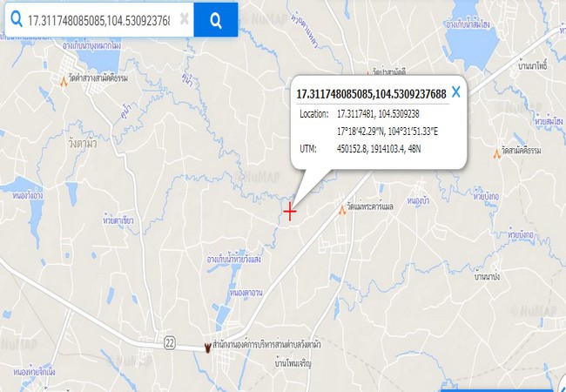Viewport: 566px width, 392px height.
Task: Select the temple icon for วัดแม่พระคาร์เมล
Action: pos(342,209)
